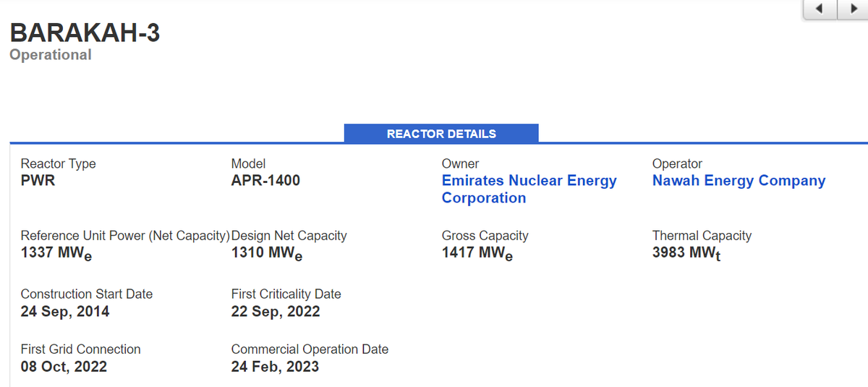Click the BARAKAH-3 page heading
Image resolution: width=868 pixels, height=387 pixels.
[85, 33]
